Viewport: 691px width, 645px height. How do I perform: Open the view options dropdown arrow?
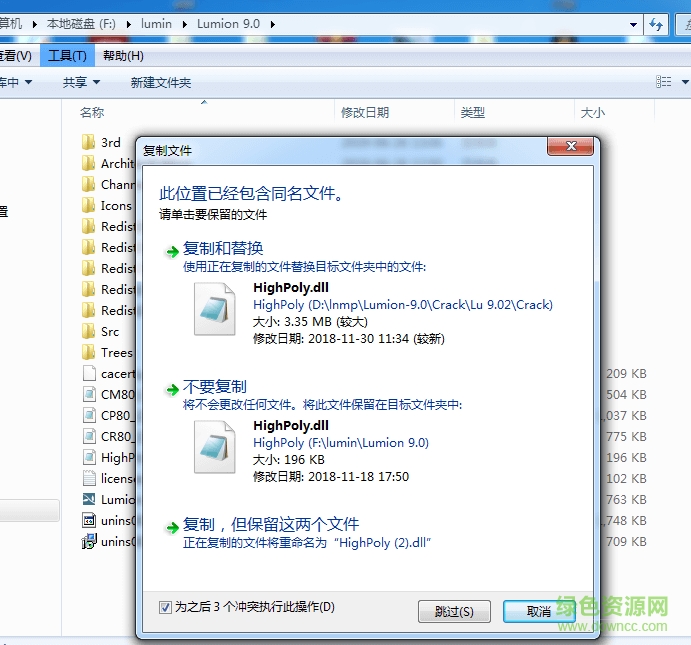pos(685,82)
